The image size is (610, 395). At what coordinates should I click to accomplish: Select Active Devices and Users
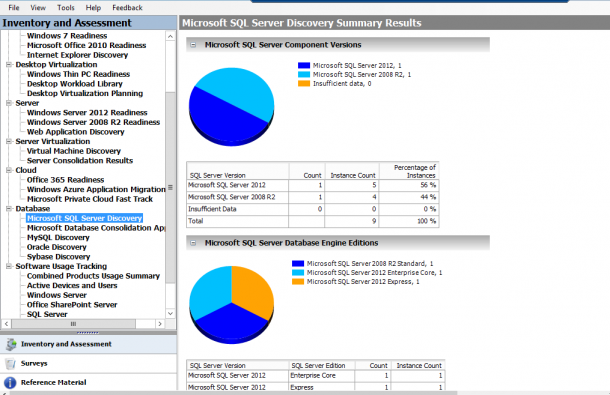coord(72,286)
